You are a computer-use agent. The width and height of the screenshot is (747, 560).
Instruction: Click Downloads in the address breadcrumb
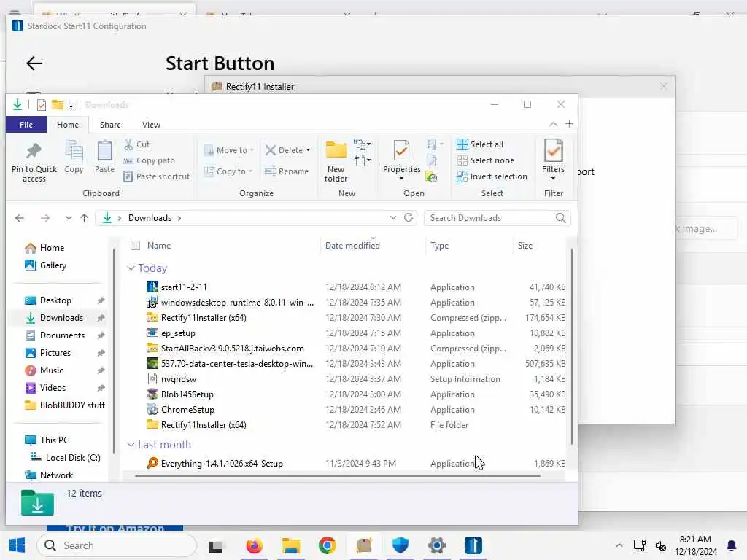[150, 218]
